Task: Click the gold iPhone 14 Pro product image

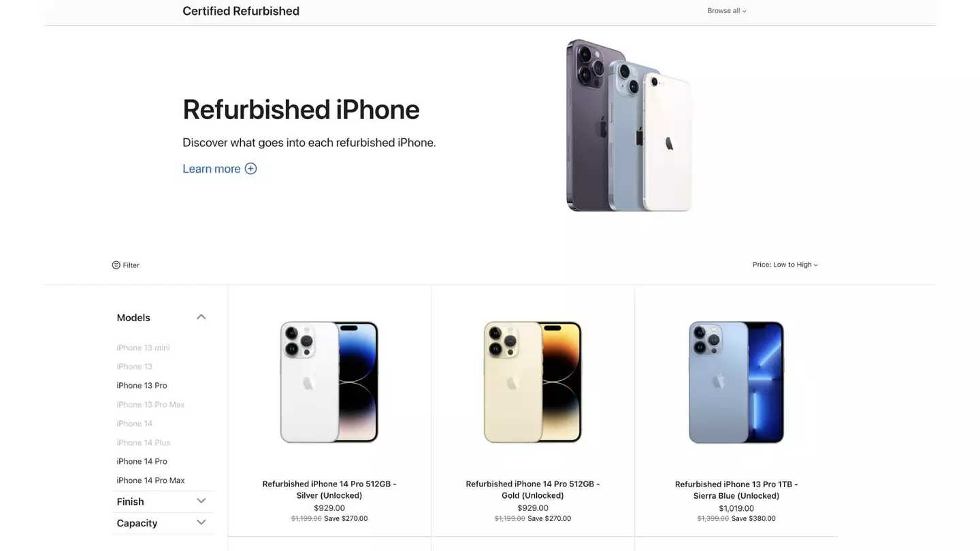Action: [533, 382]
